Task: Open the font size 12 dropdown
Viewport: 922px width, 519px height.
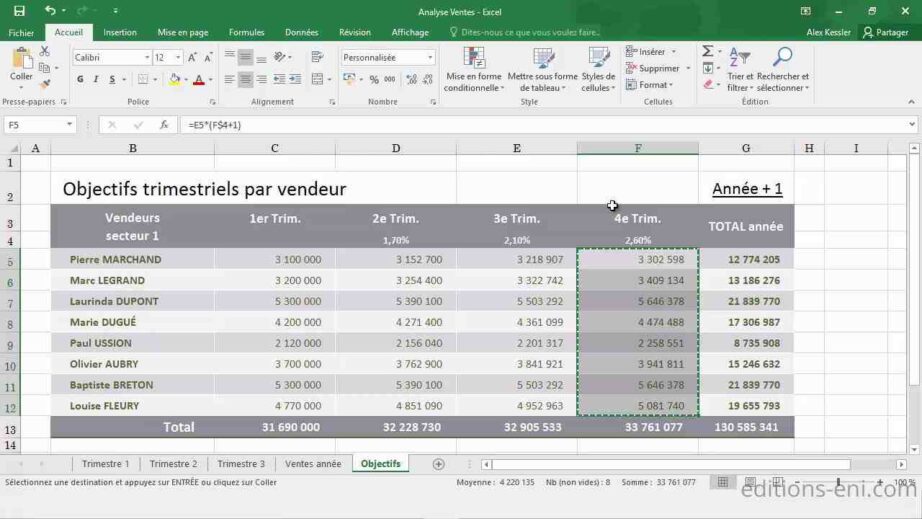Action: coord(178,58)
